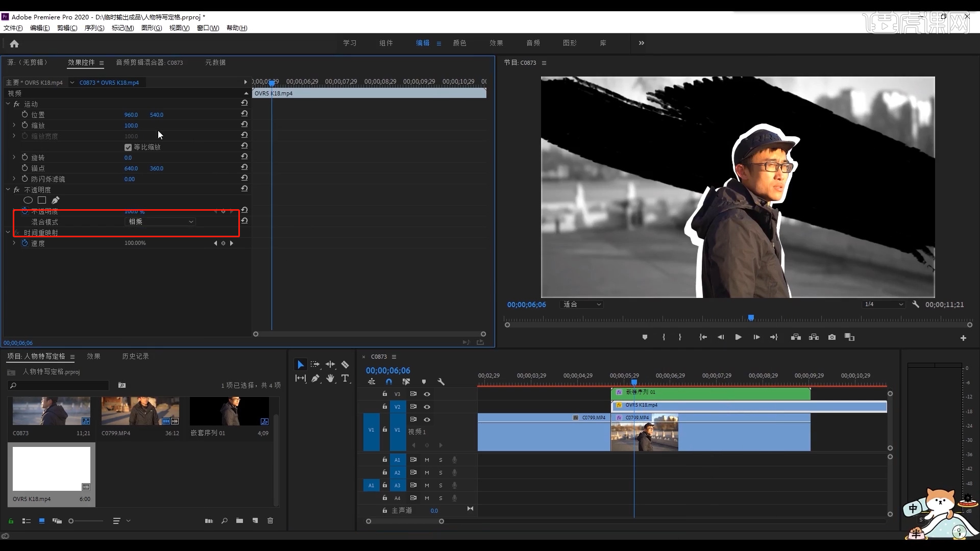Viewport: 980px width, 551px height.
Task: Open 音频剪辑混合器 panel tab
Action: pos(149,62)
